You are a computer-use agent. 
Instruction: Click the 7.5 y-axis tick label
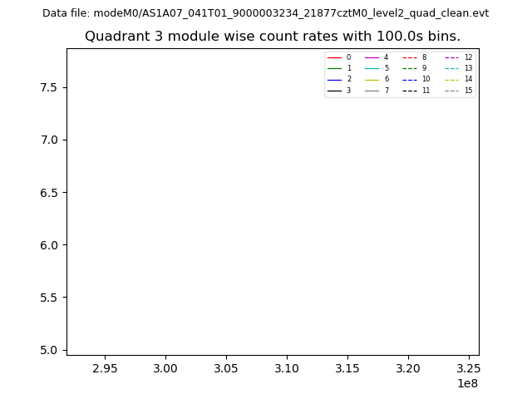click(49, 87)
